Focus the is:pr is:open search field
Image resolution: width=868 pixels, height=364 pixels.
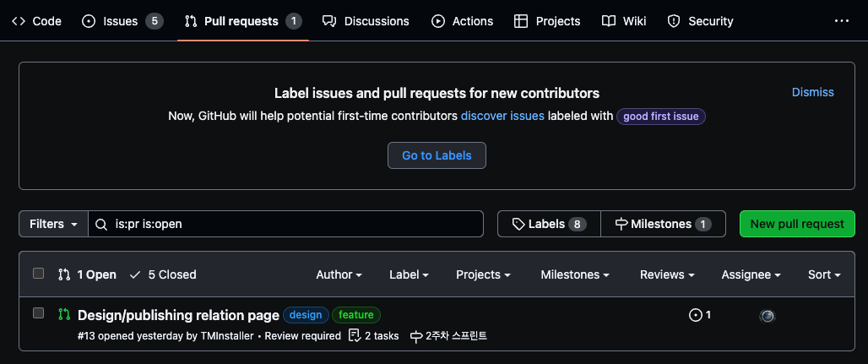tap(285, 224)
